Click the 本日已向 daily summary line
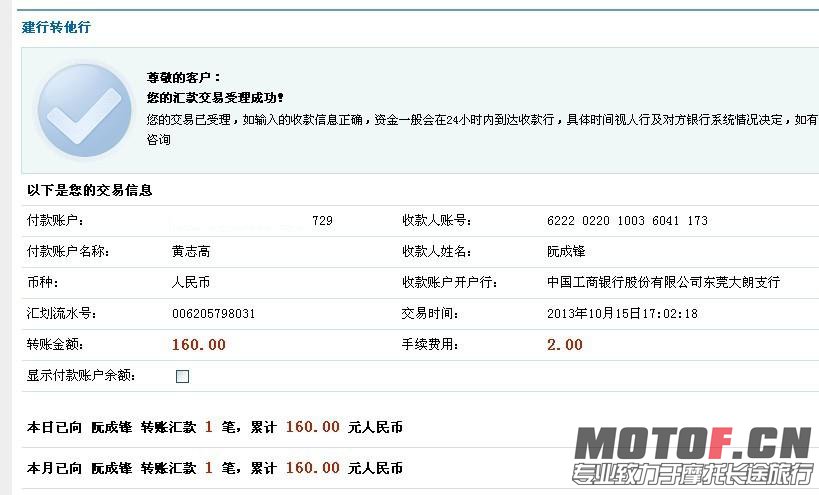Screen dimensions: 819x495 (215, 427)
